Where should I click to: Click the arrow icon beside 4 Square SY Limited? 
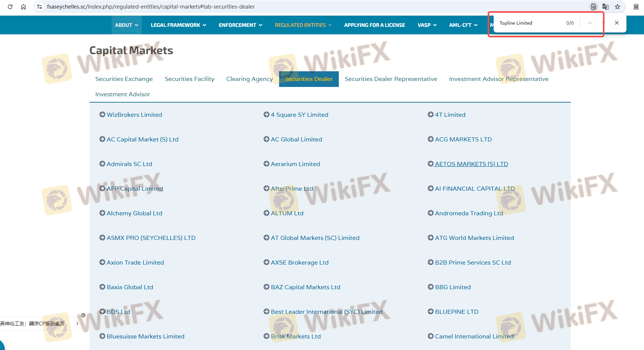pyautogui.click(x=266, y=115)
